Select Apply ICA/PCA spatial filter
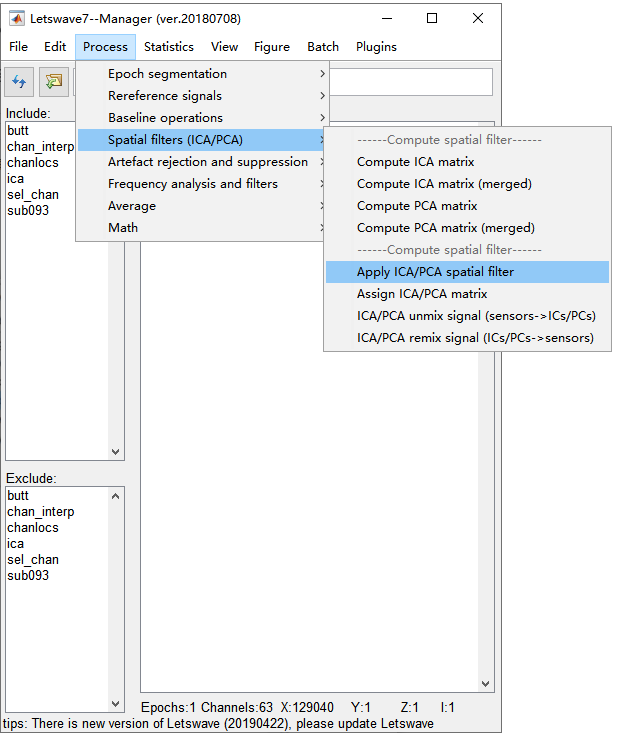This screenshot has width=640, height=733. click(x=467, y=272)
